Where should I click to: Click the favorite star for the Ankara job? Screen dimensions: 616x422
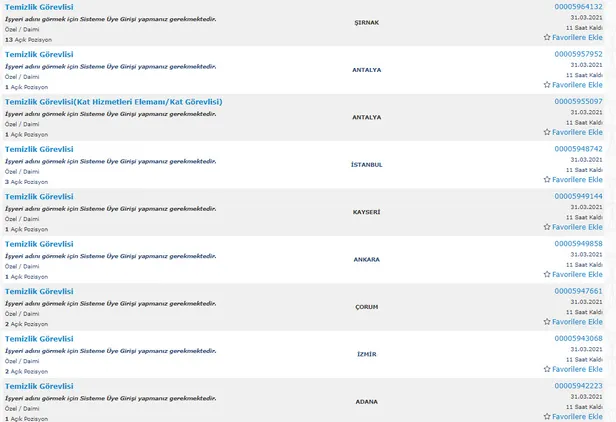(547, 274)
